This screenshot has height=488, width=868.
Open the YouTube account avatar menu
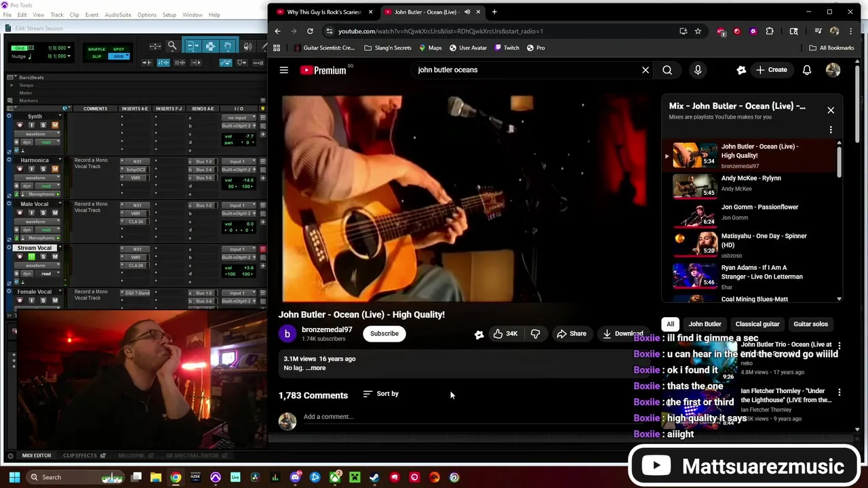pos(833,70)
